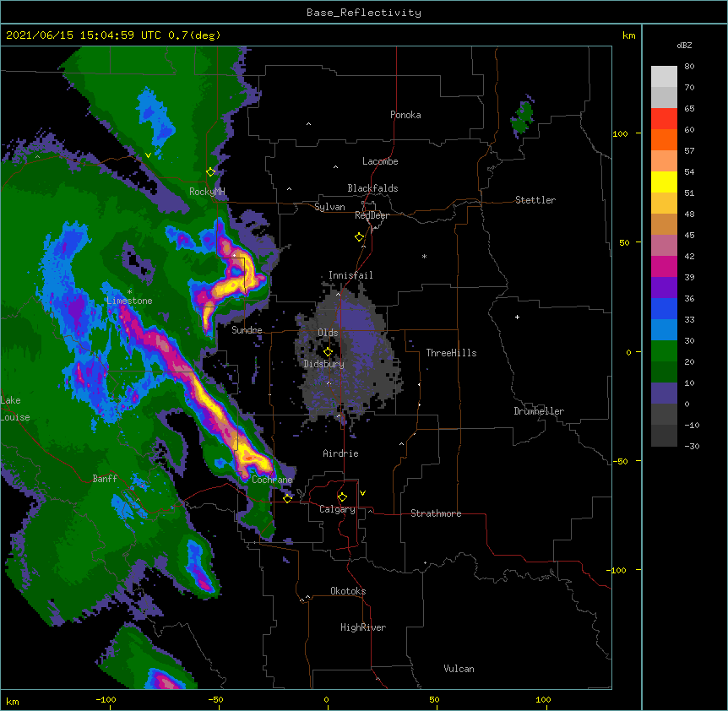The width and height of the screenshot is (728, 711).
Task: Click the Drumheller town label
Action: 539,411
